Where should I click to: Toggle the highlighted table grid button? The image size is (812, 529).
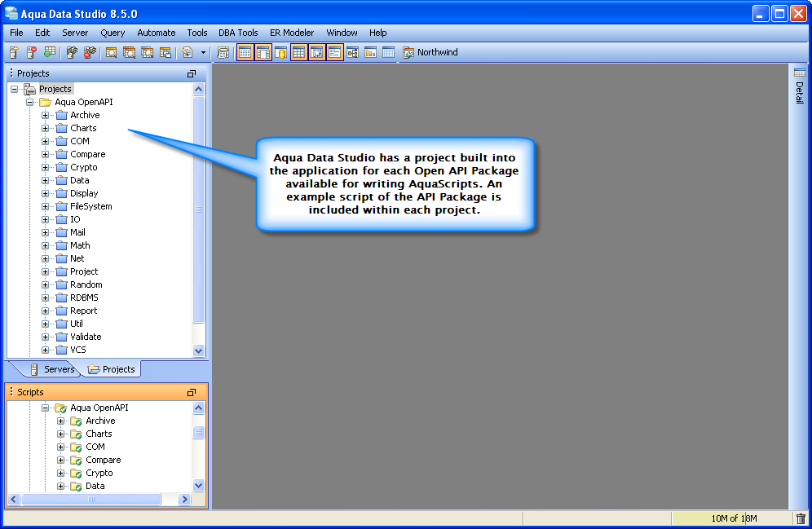[x=299, y=52]
